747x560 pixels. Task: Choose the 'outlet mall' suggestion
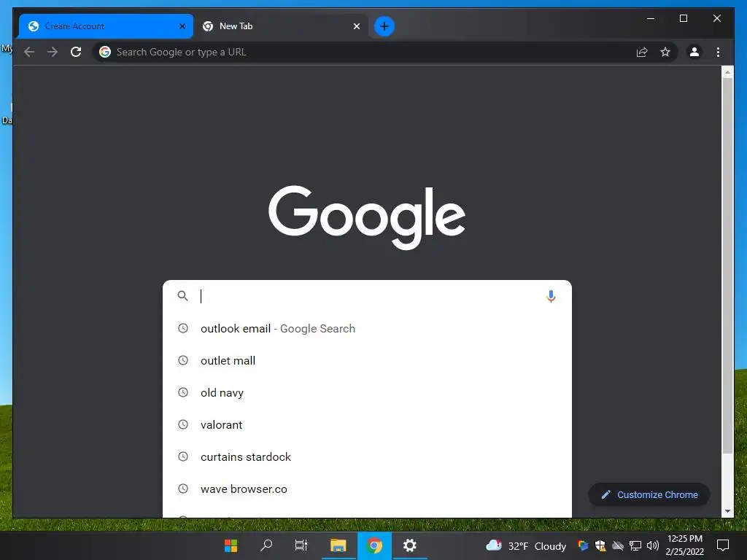coord(367,360)
